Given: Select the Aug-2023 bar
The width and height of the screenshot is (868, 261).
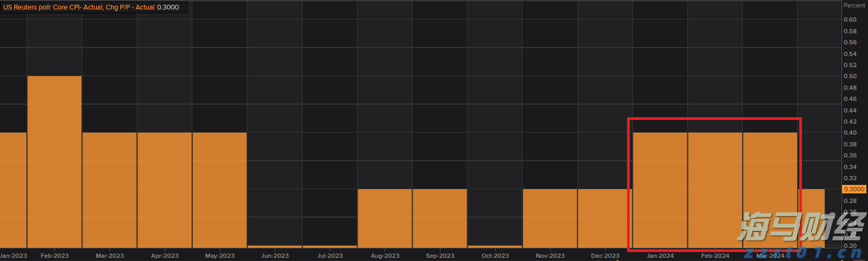Looking at the screenshot, I should click(385, 218).
